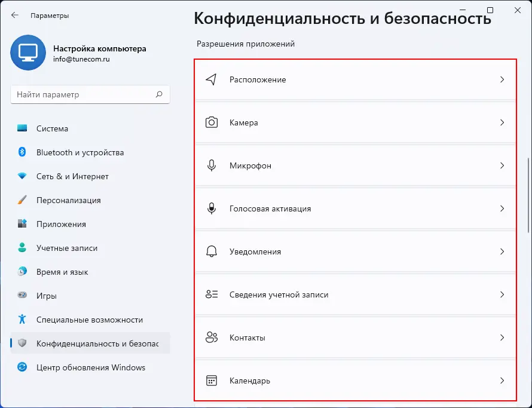Go to Персонализация in the sidebar
This screenshot has width=532, height=408.
pos(68,200)
